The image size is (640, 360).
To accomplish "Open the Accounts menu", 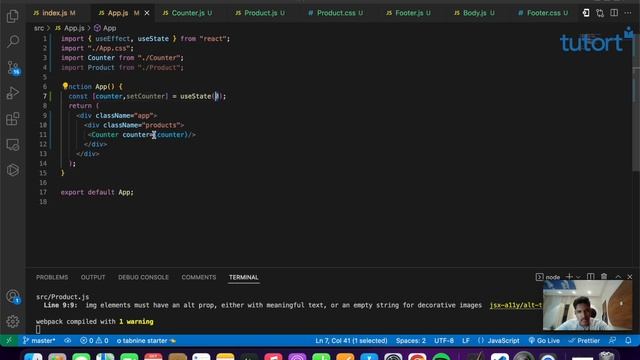I will click(13, 296).
